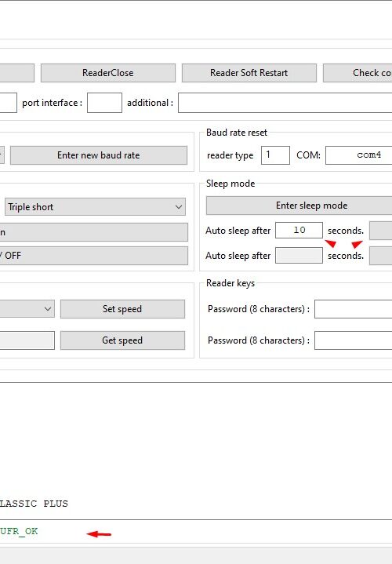Open the Triple short dropdown
The height and width of the screenshot is (564, 392).
click(x=95, y=207)
